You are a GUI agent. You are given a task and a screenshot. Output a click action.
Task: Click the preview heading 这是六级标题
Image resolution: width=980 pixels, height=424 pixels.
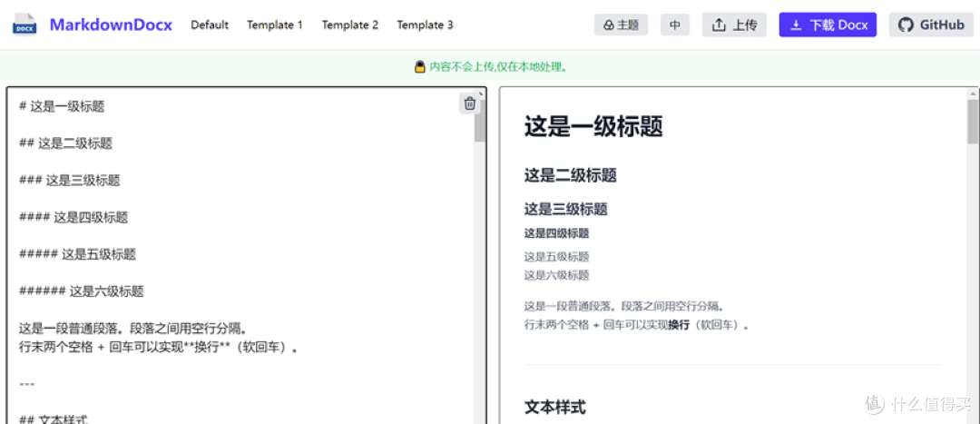pyautogui.click(x=557, y=274)
